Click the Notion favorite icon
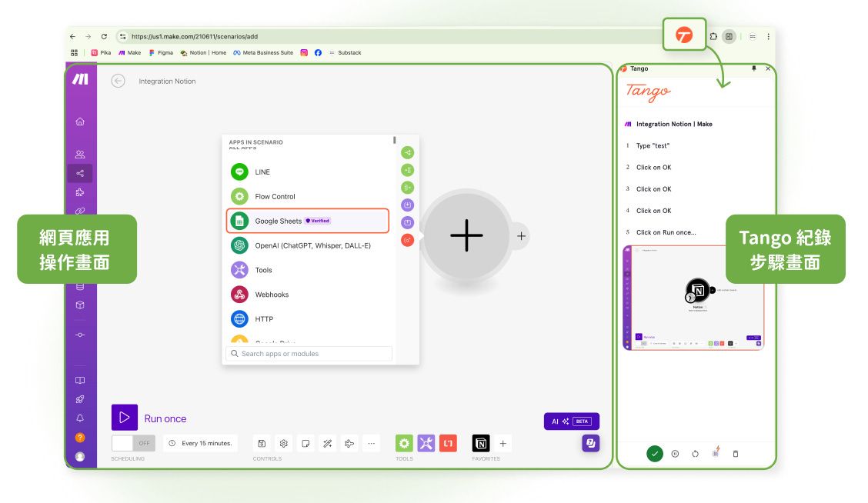Screen dimensions: 868x503 (481, 443)
